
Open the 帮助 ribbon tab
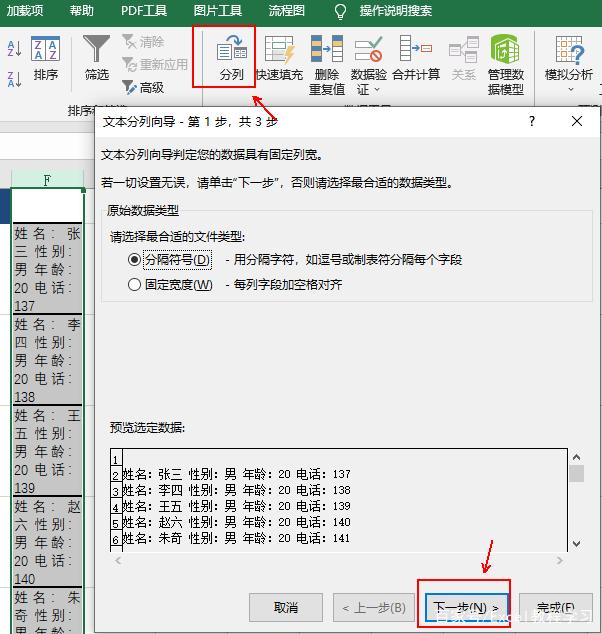(81, 11)
